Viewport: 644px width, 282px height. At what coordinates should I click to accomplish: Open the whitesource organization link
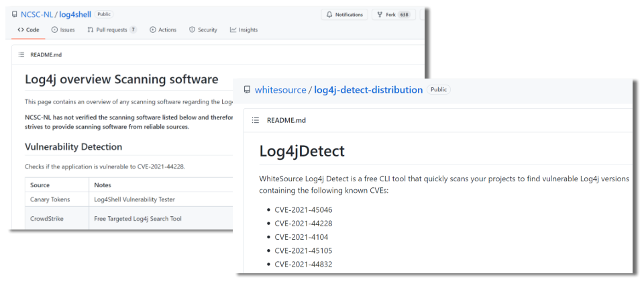tap(280, 89)
